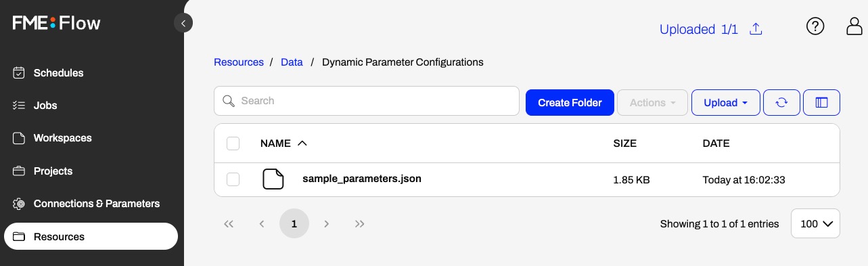Open Resources in the sidebar
This screenshot has width=868, height=266.
tap(91, 237)
